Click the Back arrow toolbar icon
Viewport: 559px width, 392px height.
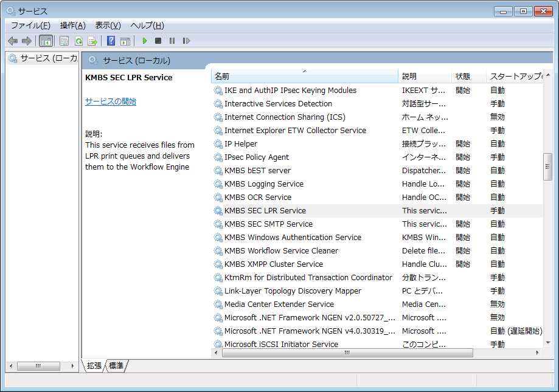(13, 41)
